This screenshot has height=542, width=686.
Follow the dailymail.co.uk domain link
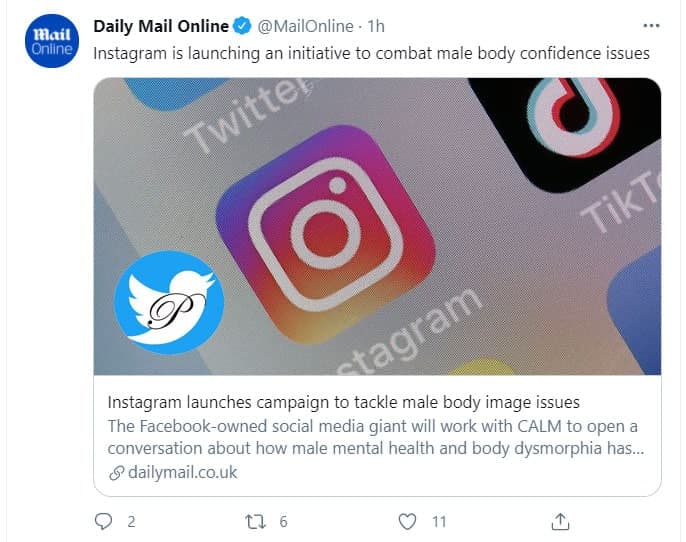pyautogui.click(x=183, y=472)
